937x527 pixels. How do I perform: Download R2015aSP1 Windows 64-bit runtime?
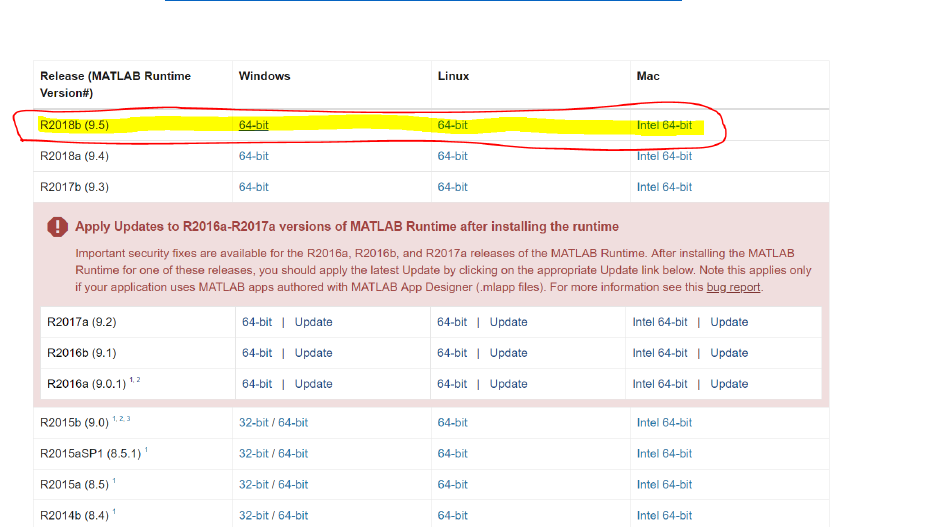click(293, 454)
